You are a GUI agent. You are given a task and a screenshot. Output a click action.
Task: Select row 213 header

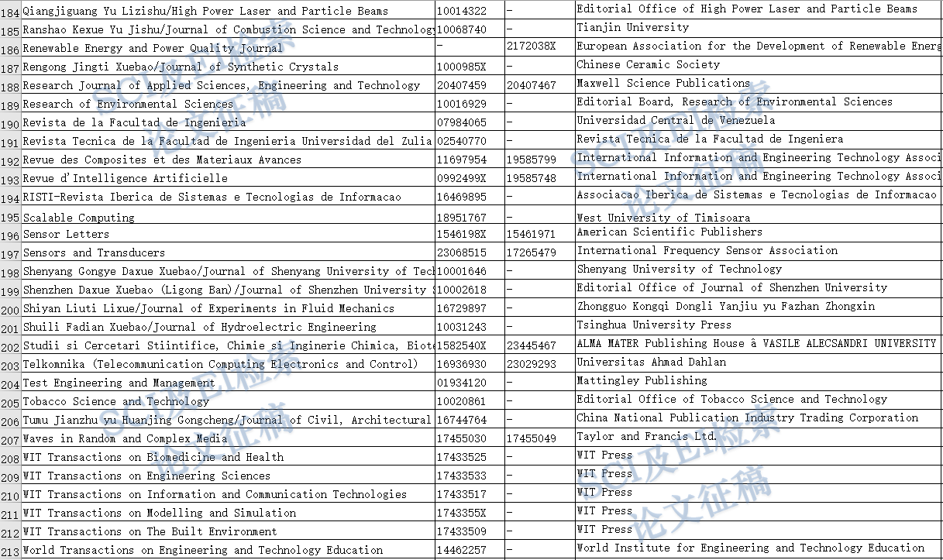(x=11, y=551)
